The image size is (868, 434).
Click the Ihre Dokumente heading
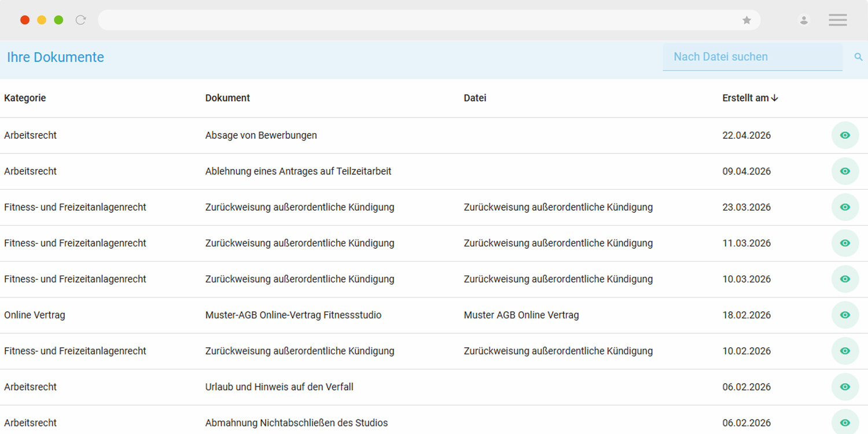click(x=56, y=57)
